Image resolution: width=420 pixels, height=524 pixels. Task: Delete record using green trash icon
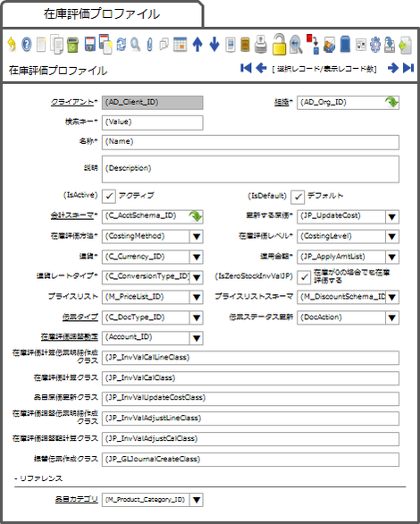pos(72,45)
